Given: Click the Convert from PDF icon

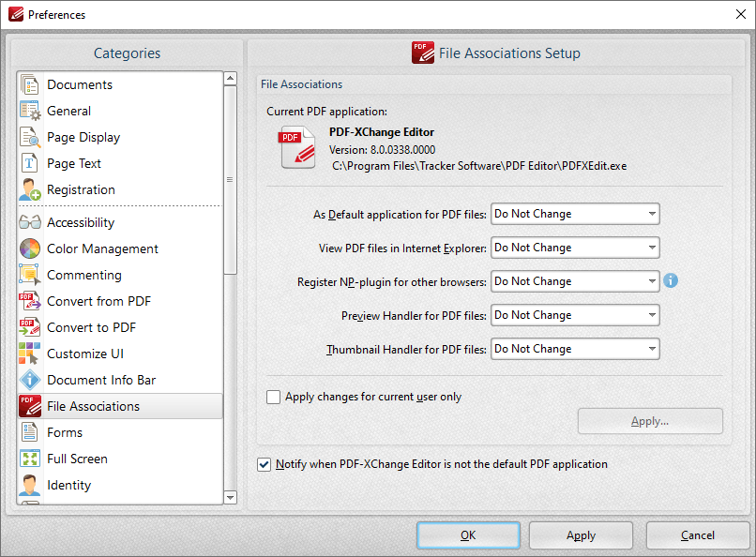Looking at the screenshot, I should tap(30, 301).
